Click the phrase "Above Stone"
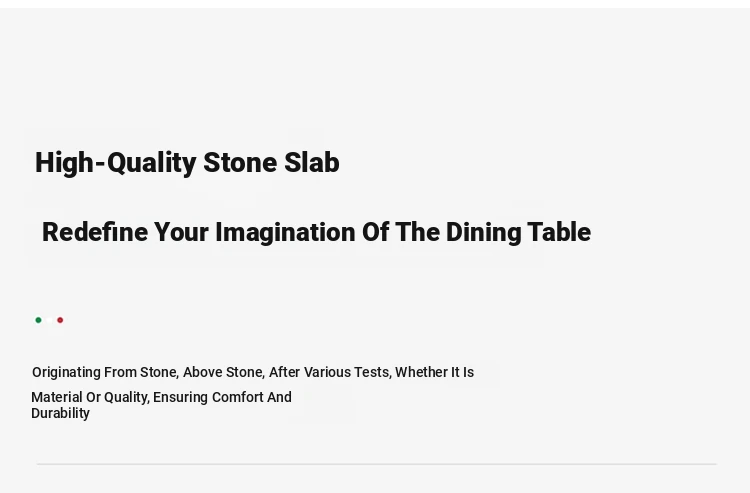The image size is (750, 493). click(x=223, y=372)
